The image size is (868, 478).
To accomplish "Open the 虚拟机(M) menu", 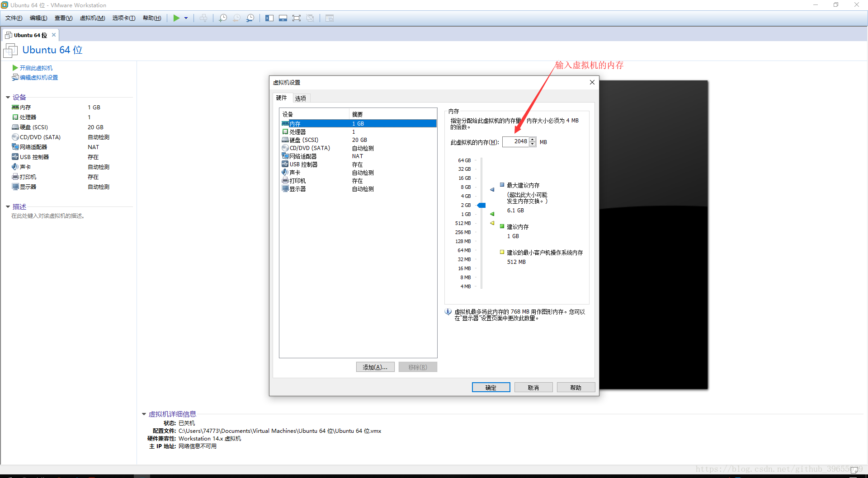I will point(92,18).
